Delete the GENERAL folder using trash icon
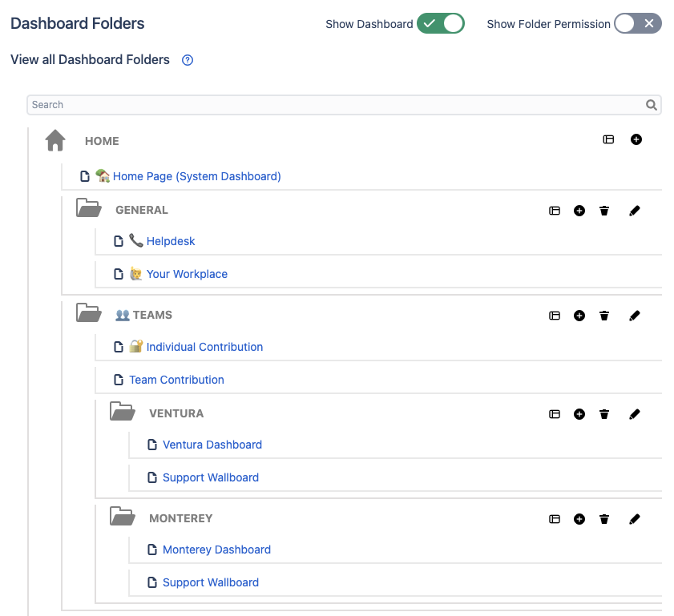Image resolution: width=674 pixels, height=616 pixels. point(603,211)
